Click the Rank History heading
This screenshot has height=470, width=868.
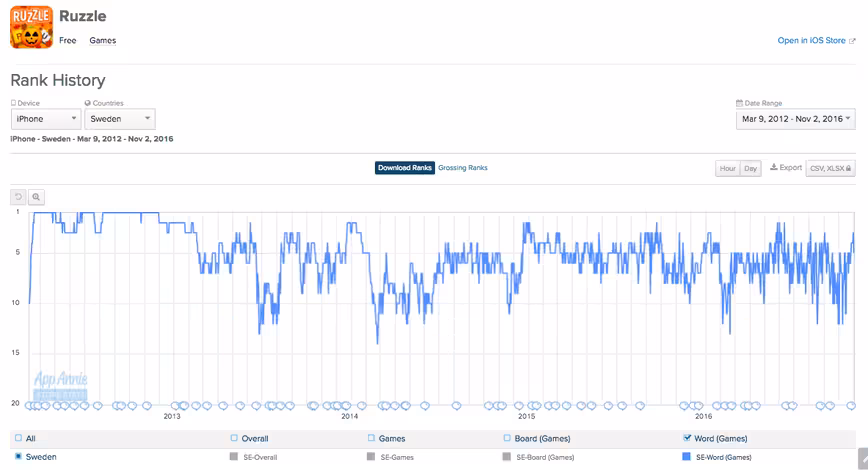click(x=58, y=81)
